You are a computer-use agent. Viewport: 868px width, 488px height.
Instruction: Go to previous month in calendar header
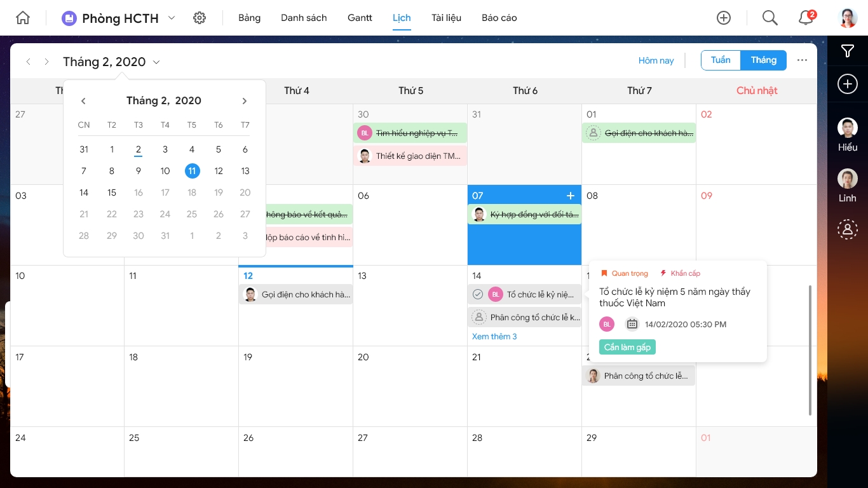coord(29,62)
